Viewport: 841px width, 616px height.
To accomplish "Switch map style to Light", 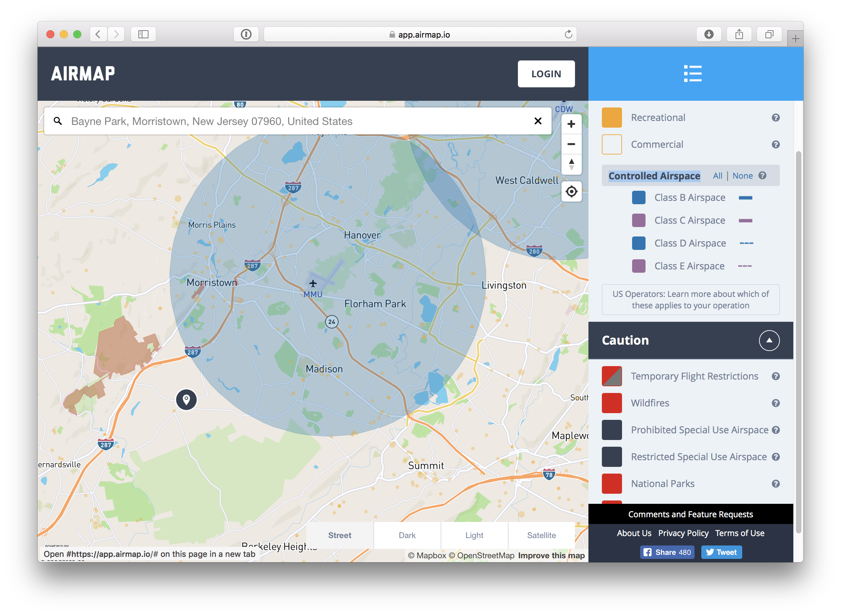I will click(x=474, y=535).
